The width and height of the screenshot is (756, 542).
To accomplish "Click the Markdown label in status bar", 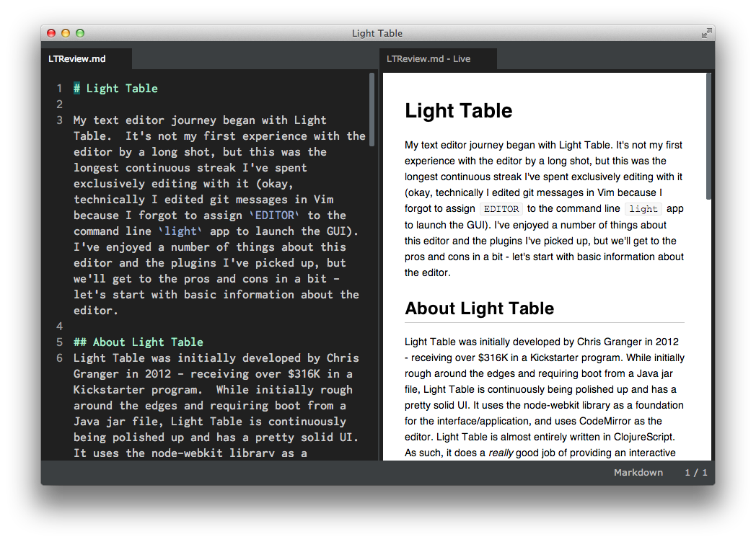I will 638,473.
